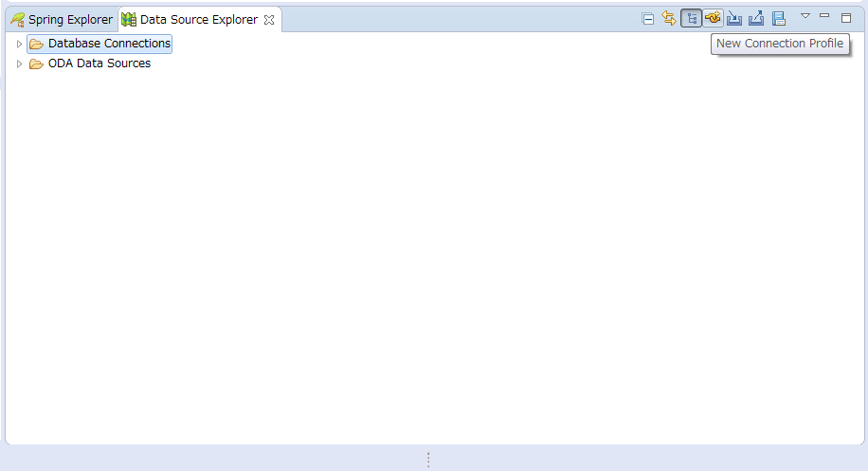Click the Export connection profiles icon
The image size is (868, 471).
pyautogui.click(x=756, y=18)
